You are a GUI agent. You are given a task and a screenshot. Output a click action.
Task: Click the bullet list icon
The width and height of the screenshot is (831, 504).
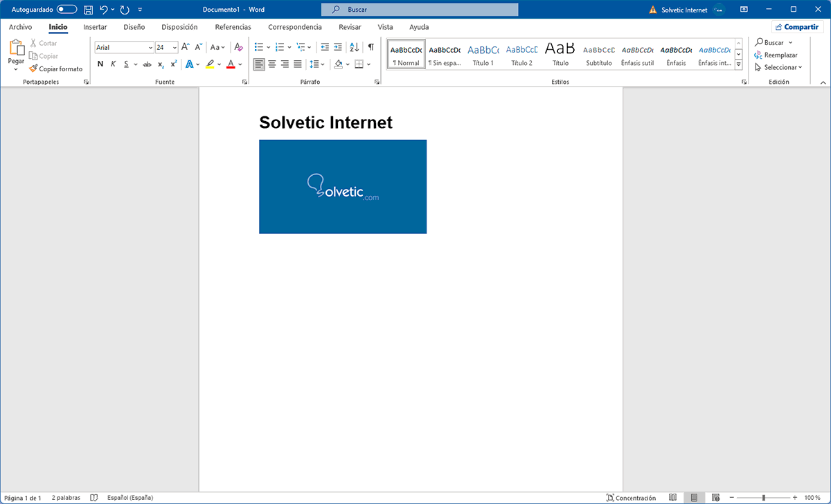(258, 47)
